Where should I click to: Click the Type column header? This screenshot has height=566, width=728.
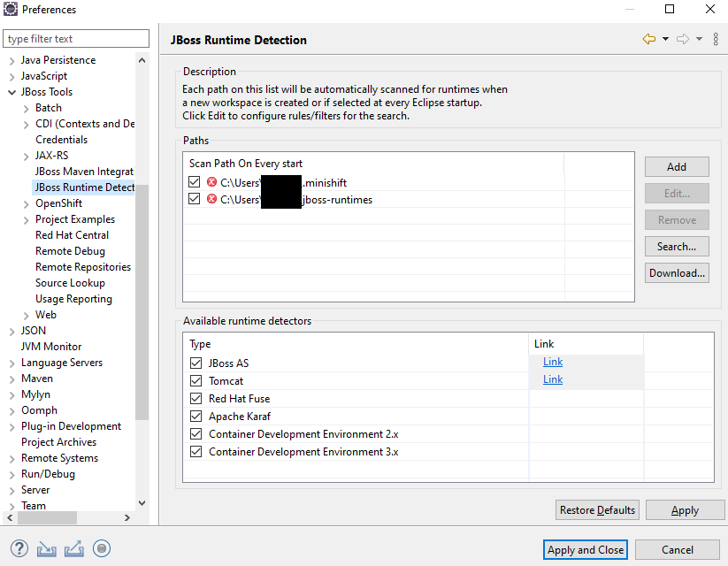click(x=356, y=344)
